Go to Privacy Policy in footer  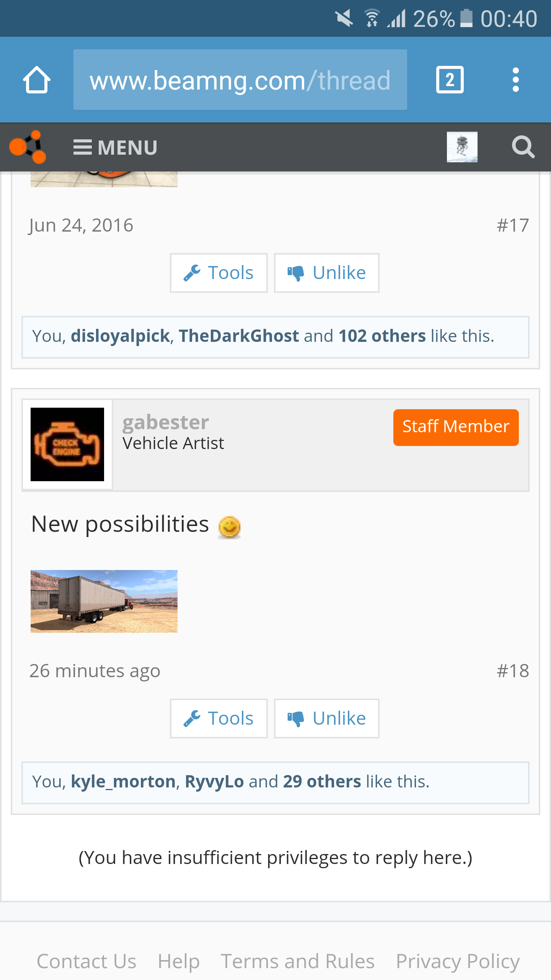pos(458,961)
